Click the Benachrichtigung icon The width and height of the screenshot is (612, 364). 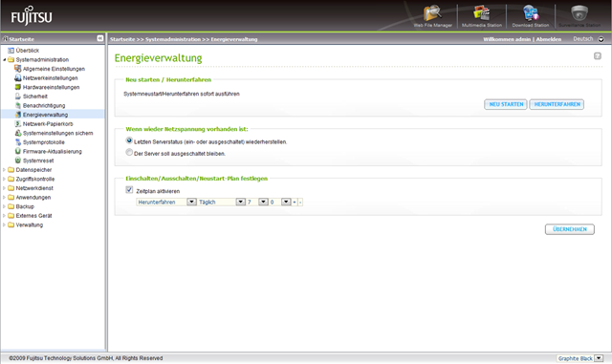[17, 105]
